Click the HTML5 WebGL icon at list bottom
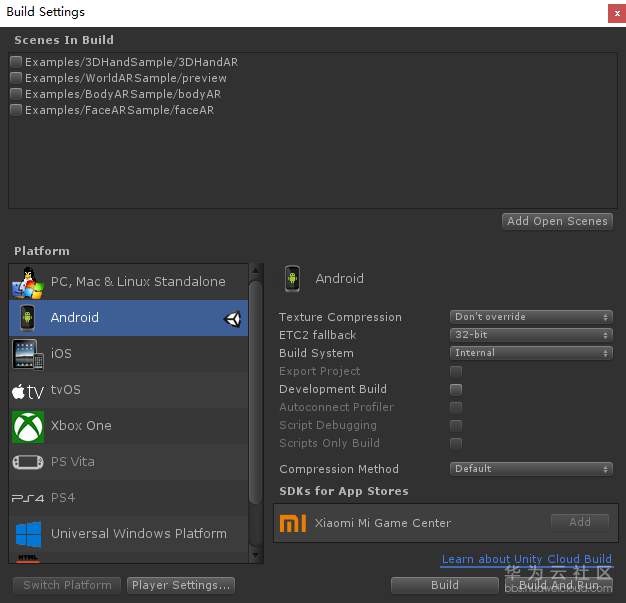The height and width of the screenshot is (603, 626). click(x=28, y=558)
